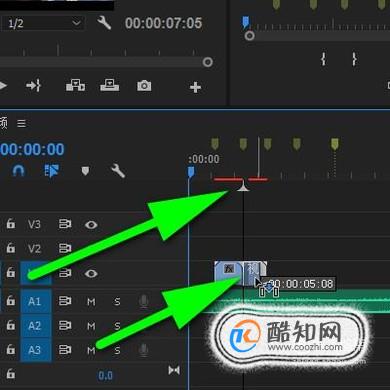Mute the A1 audio track

(x=91, y=302)
